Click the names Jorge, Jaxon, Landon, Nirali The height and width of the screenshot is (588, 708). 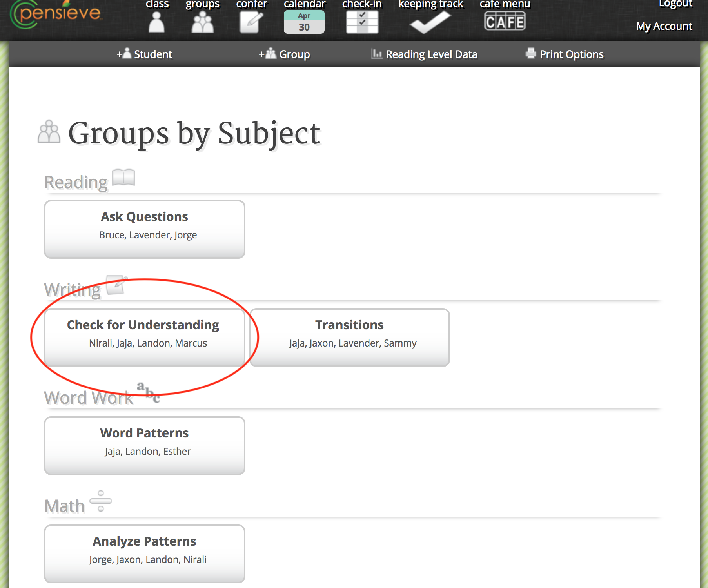(148, 559)
